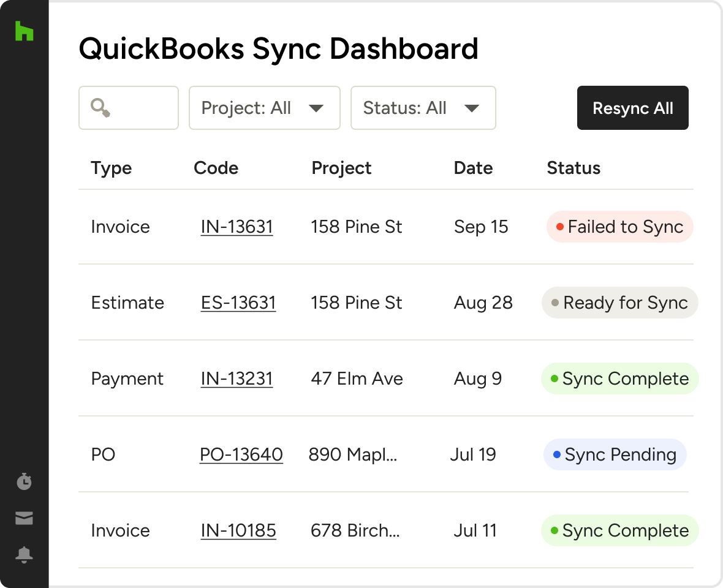Image resolution: width=723 pixels, height=588 pixels.
Task: Open purchase order link PO-13640
Action: tap(241, 455)
